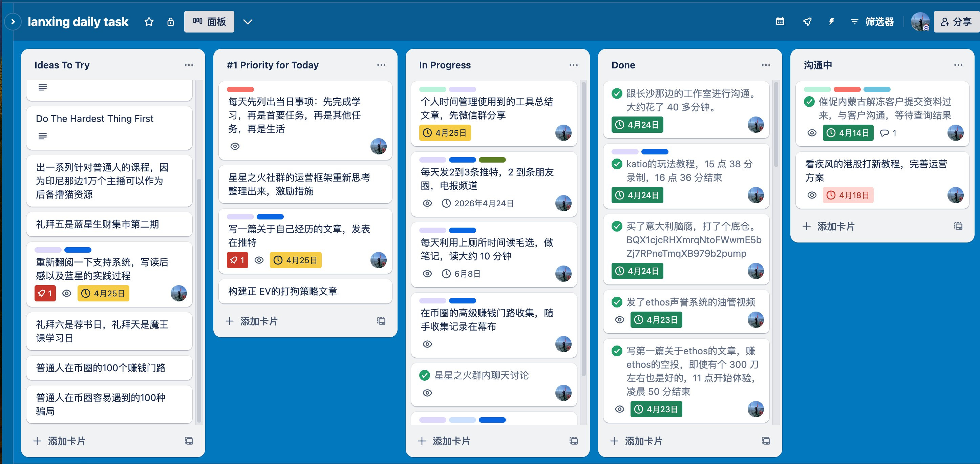
Task: Toggle 4月25日 due date on 写一篇关于自己经历 card
Action: 296,260
